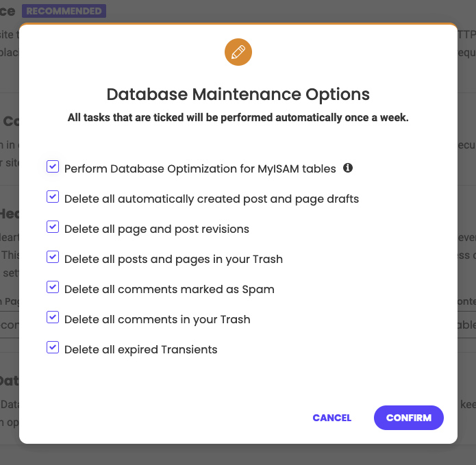Toggle Delete all automatically created drafts checkbox

53,197
